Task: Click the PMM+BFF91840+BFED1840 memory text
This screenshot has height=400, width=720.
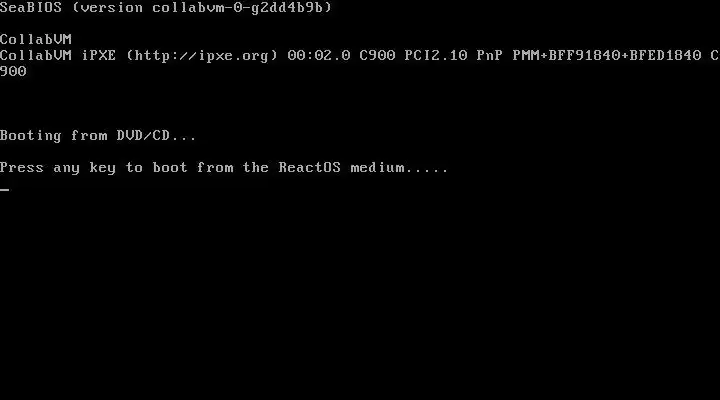Action: 607,56
